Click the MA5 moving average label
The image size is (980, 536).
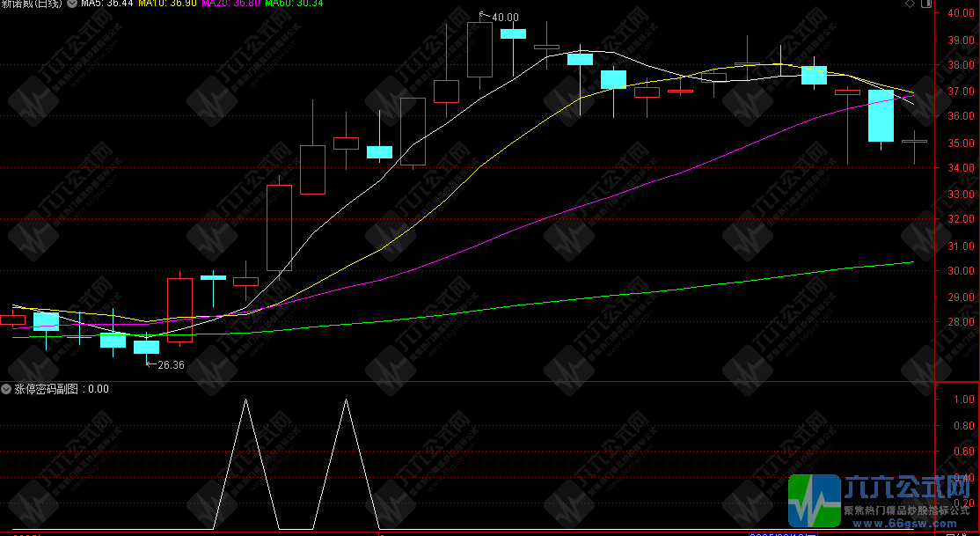click(x=107, y=4)
